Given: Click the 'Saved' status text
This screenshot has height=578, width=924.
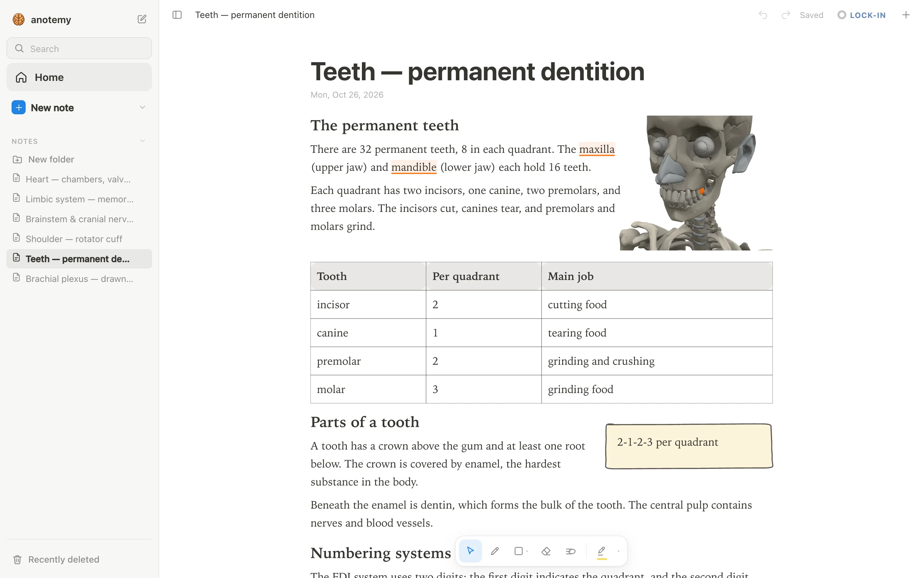Looking at the screenshot, I should 811,15.
